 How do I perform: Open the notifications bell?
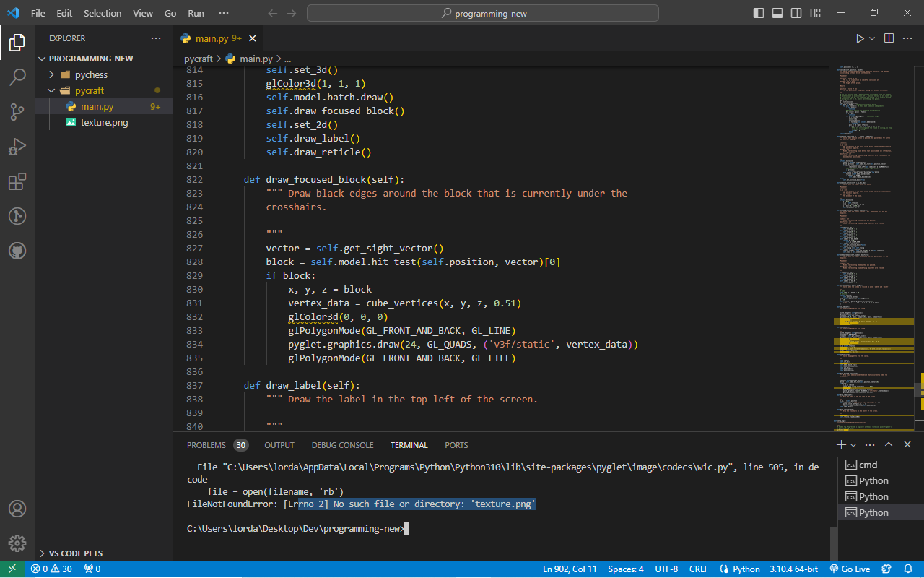click(x=908, y=569)
